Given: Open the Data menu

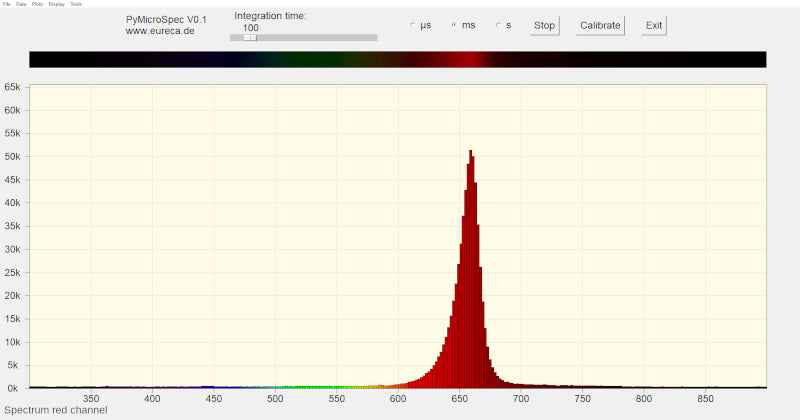Looking at the screenshot, I should coord(21,4).
